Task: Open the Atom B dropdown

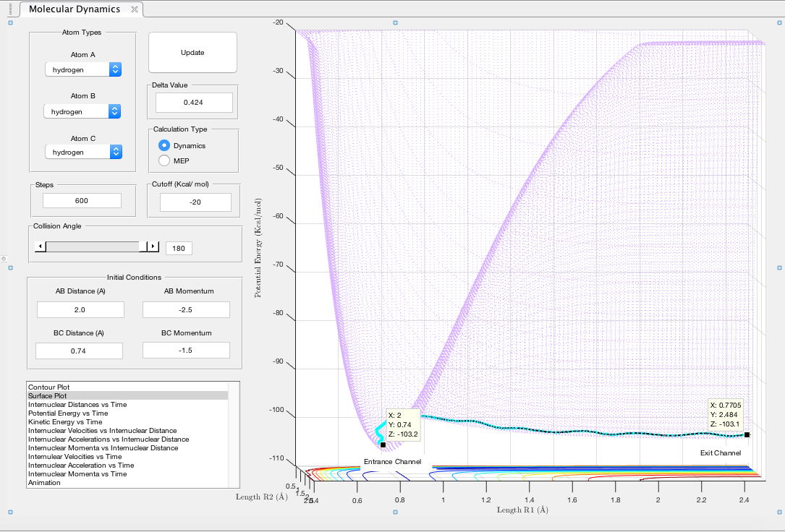Action: 82,111
